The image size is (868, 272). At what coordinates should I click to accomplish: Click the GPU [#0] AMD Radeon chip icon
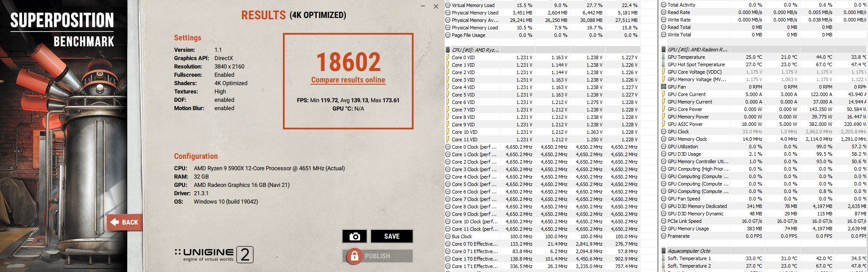664,50
